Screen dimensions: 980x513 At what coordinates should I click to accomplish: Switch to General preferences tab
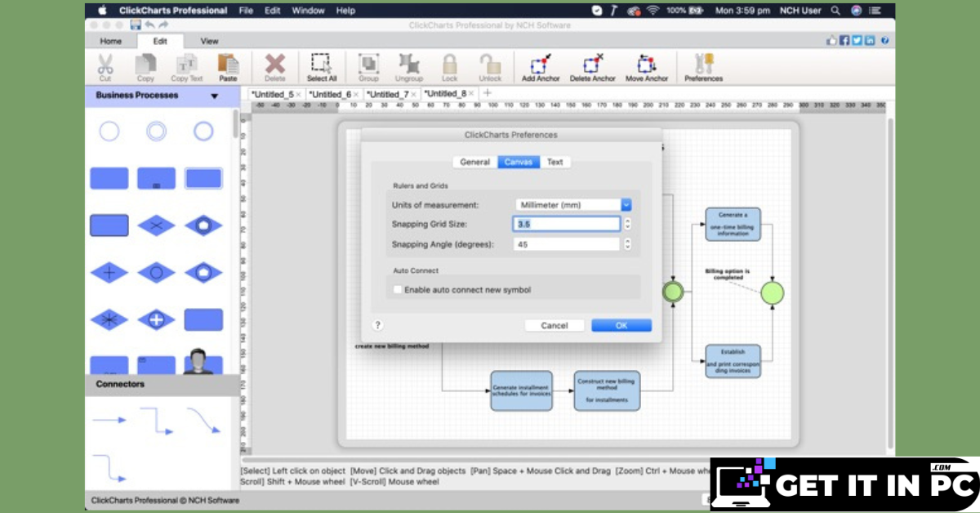click(x=474, y=162)
